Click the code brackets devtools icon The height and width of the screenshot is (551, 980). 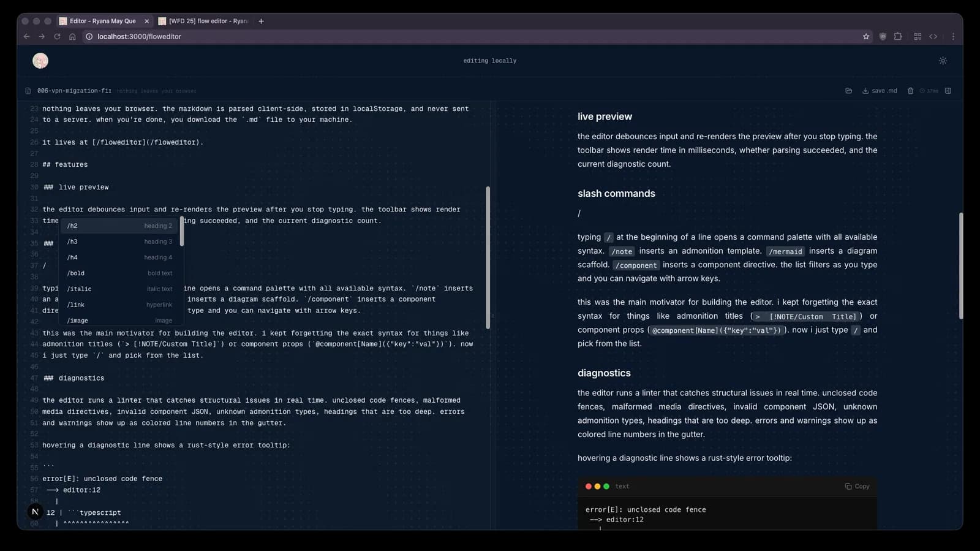click(933, 37)
